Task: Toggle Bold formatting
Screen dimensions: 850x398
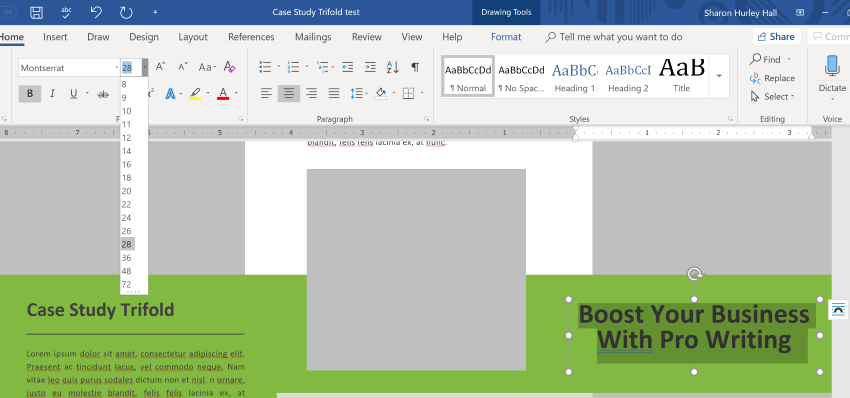Action: click(x=30, y=94)
